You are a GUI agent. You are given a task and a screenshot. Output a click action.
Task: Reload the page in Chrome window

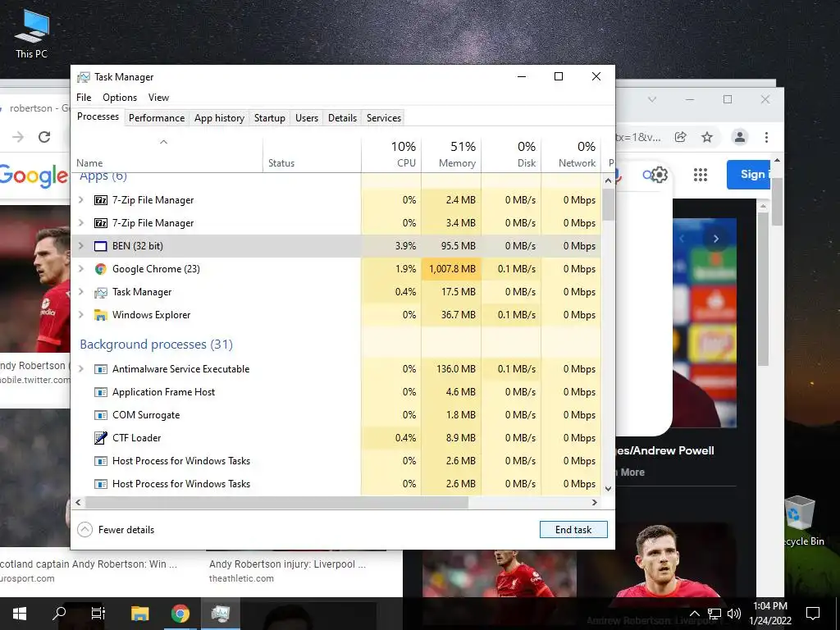pos(44,137)
